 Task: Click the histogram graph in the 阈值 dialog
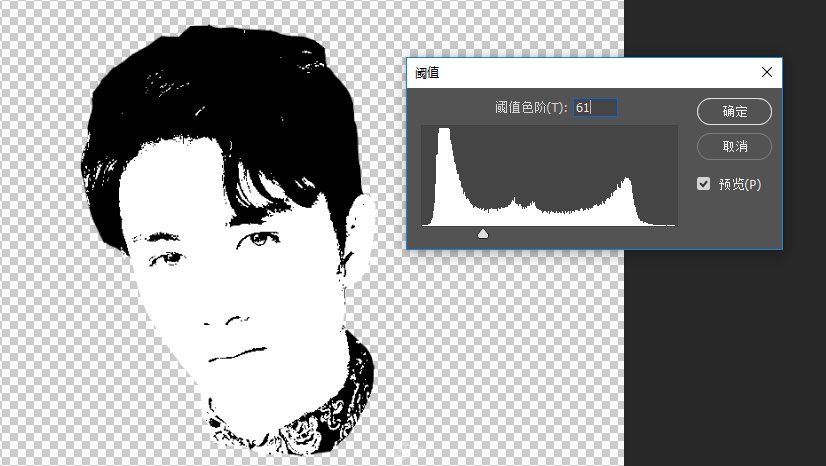[x=549, y=176]
